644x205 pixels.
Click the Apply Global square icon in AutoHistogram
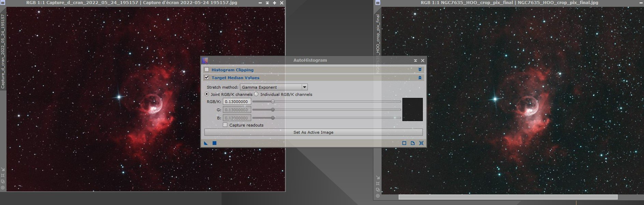pos(214,143)
